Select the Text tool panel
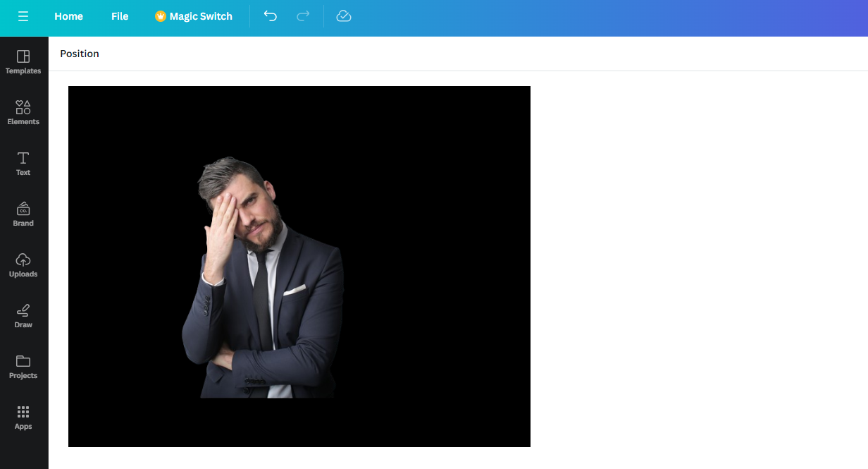Viewport: 868px width, 469px height. click(23, 164)
